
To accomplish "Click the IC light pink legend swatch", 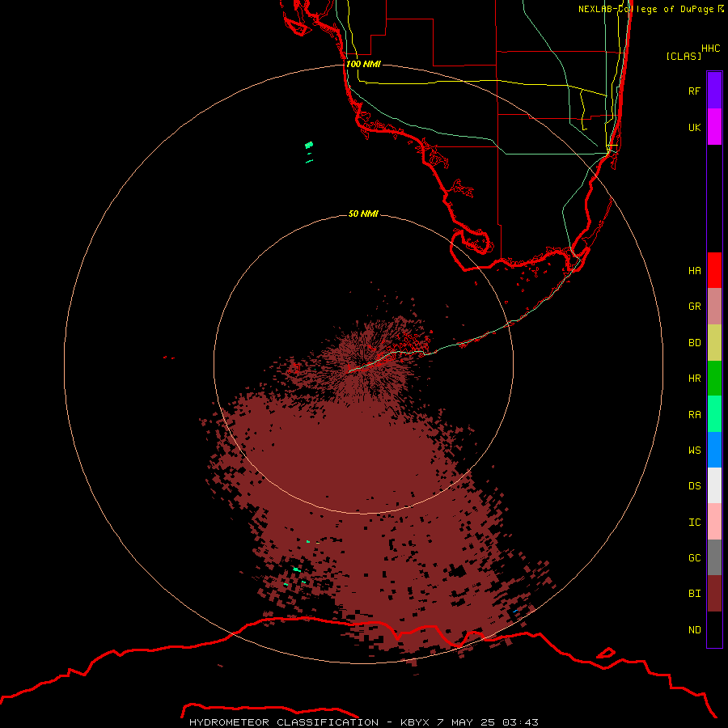I will 714,522.
